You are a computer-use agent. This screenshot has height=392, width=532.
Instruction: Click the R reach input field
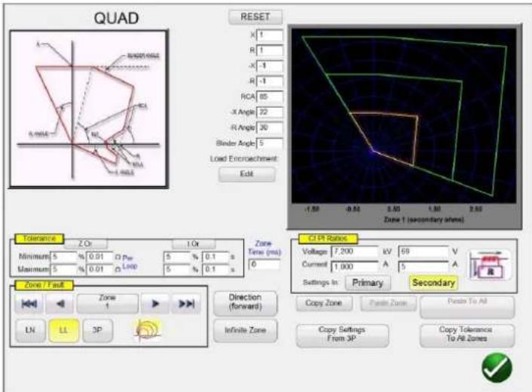(270, 51)
